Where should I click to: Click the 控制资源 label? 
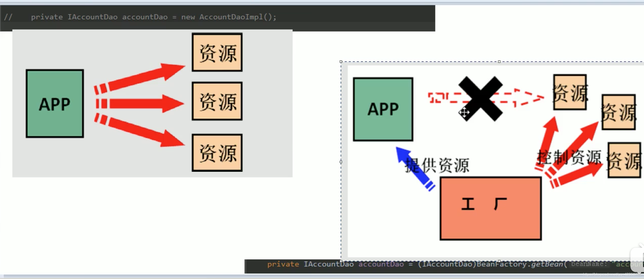click(569, 158)
